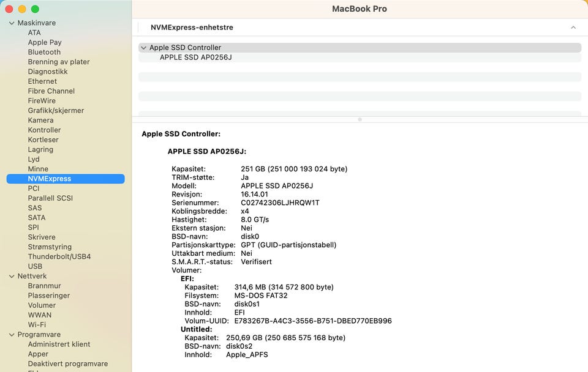
Task: Click the pane divider handle dot
Action: (x=360, y=119)
